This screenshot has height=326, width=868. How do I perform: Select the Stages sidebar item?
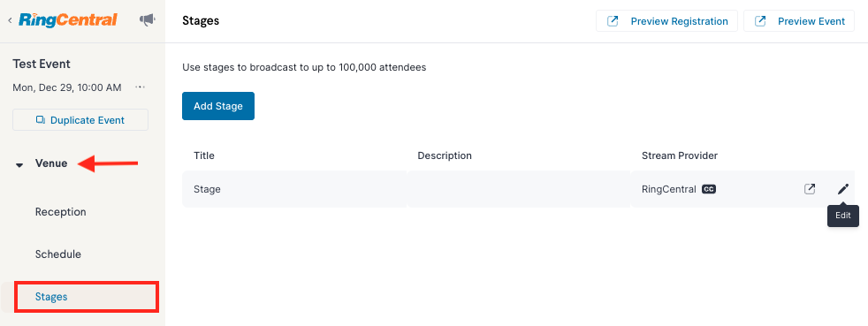point(87,297)
